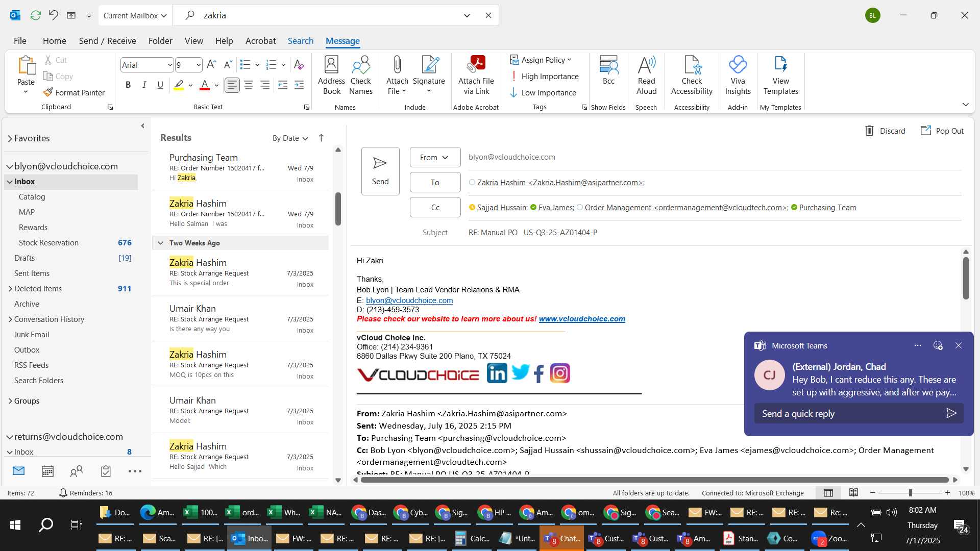
Task: Apply numbered list
Action: coord(272,65)
